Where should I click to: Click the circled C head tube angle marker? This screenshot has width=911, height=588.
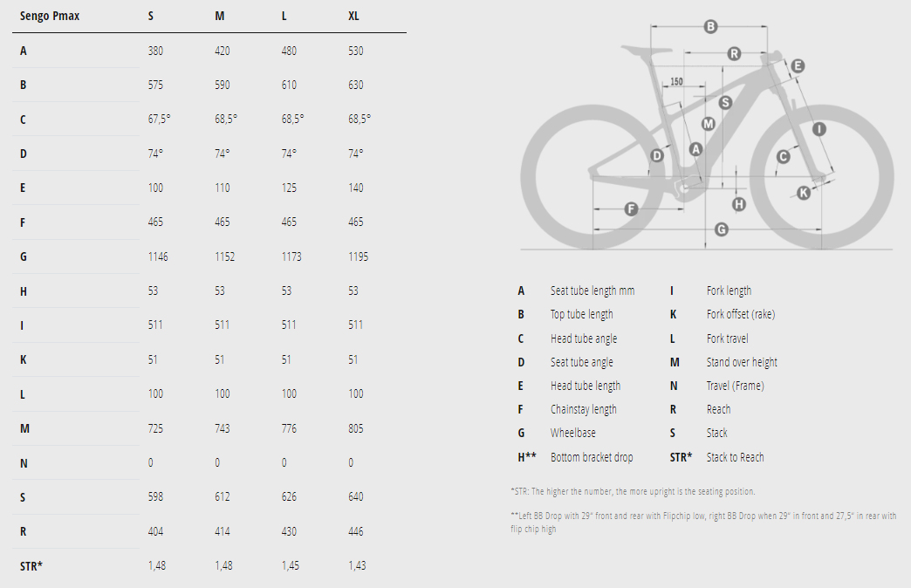click(x=783, y=156)
